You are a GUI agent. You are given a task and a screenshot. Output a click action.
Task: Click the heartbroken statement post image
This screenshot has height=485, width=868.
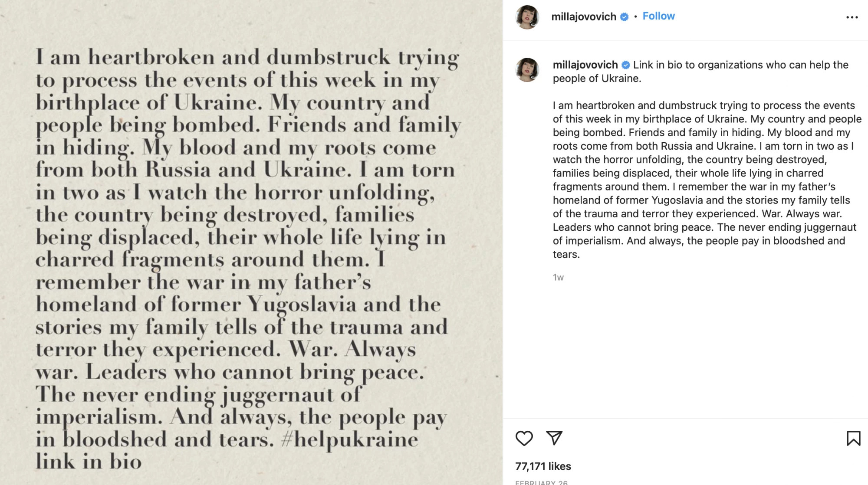tap(251, 243)
